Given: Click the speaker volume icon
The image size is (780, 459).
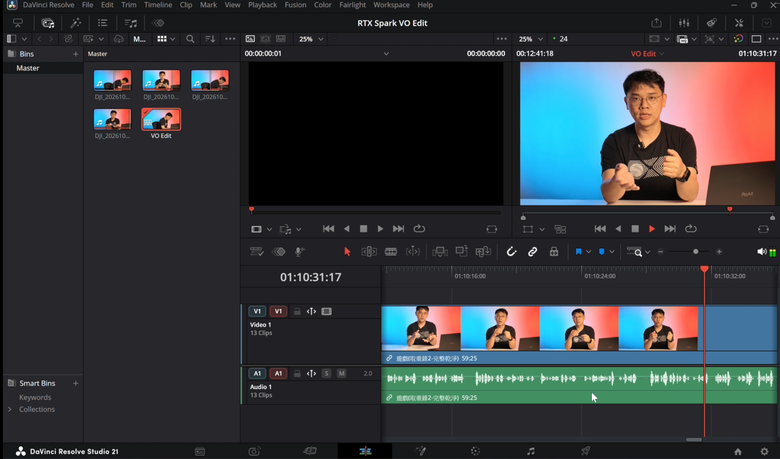Looking at the screenshot, I should [x=761, y=252].
